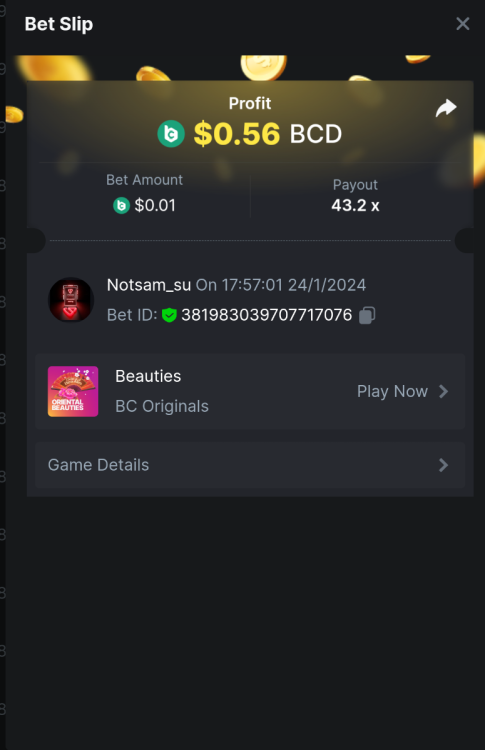Open the Notsam_su username profile
485x750 pixels.
coord(149,285)
